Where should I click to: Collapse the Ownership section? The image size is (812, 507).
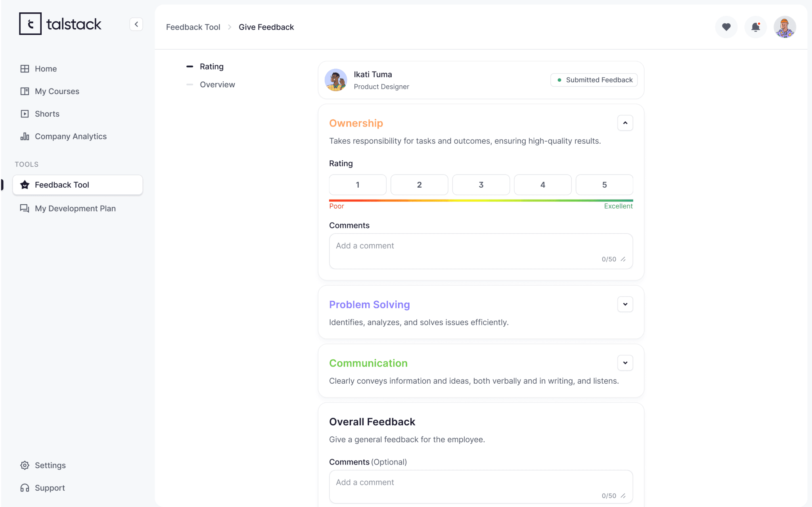tap(625, 123)
